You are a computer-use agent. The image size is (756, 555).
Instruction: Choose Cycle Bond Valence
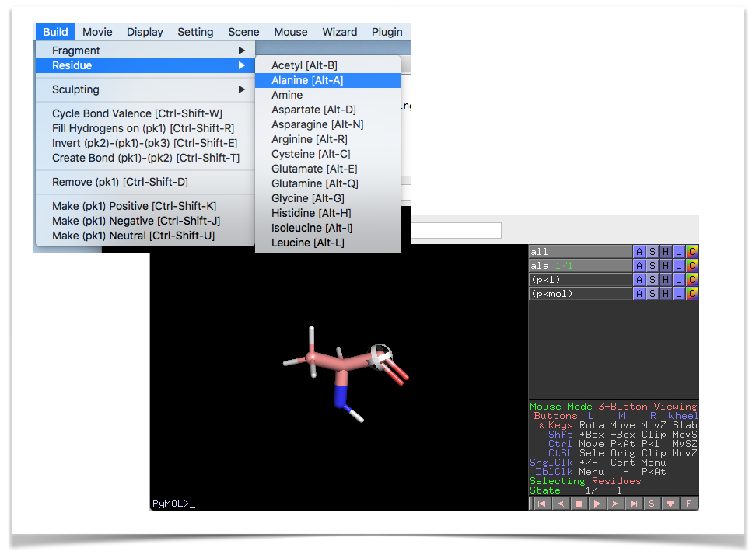point(145,113)
